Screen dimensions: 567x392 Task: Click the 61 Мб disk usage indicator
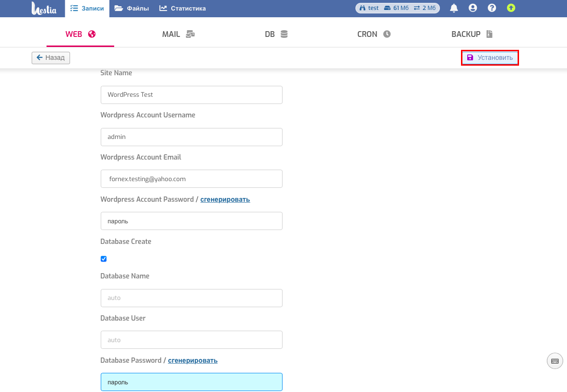coord(396,8)
